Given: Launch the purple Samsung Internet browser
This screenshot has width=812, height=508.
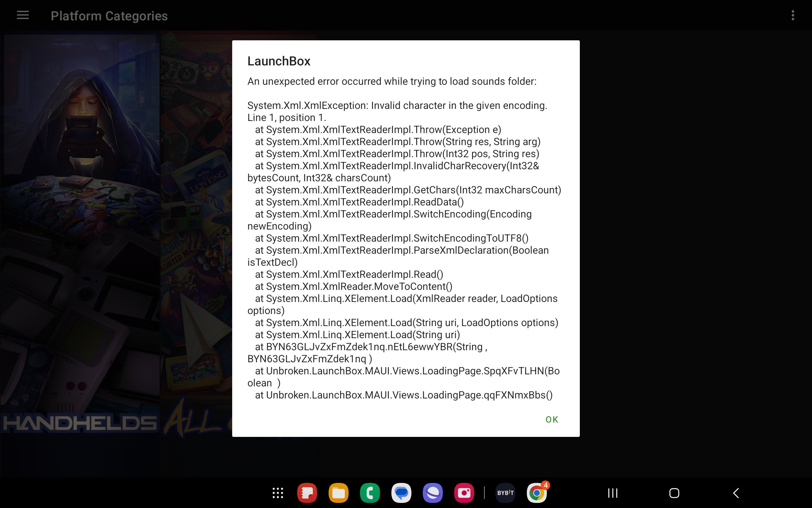Looking at the screenshot, I should click(433, 493).
